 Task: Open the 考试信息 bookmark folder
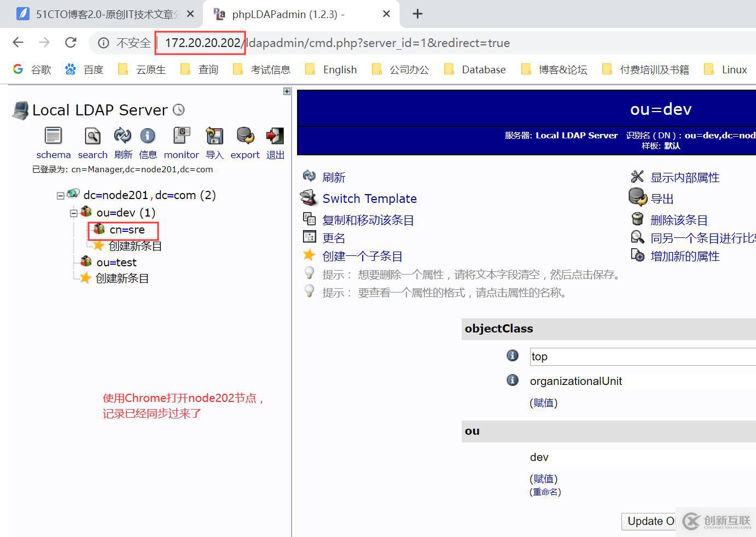(261, 69)
